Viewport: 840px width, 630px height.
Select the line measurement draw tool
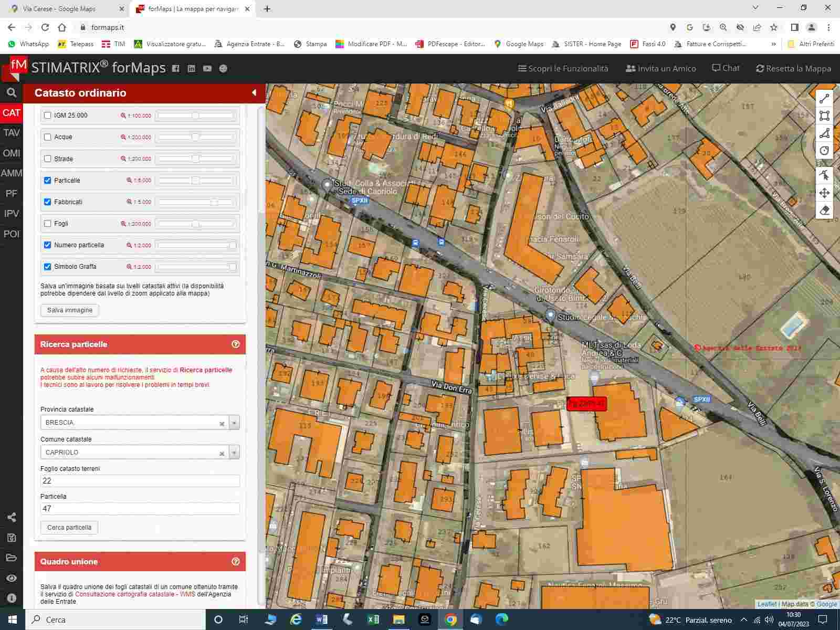tap(824, 99)
